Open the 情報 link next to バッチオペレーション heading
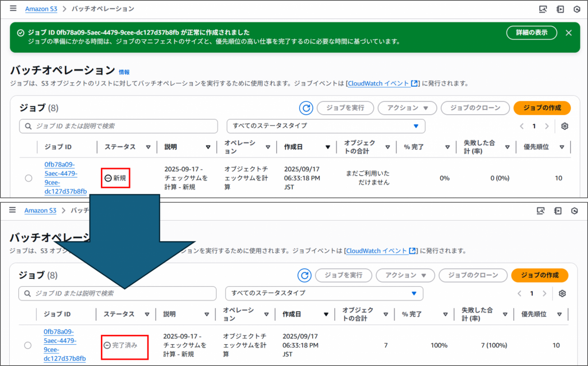Viewport: 588px width, 366px height. tap(124, 72)
